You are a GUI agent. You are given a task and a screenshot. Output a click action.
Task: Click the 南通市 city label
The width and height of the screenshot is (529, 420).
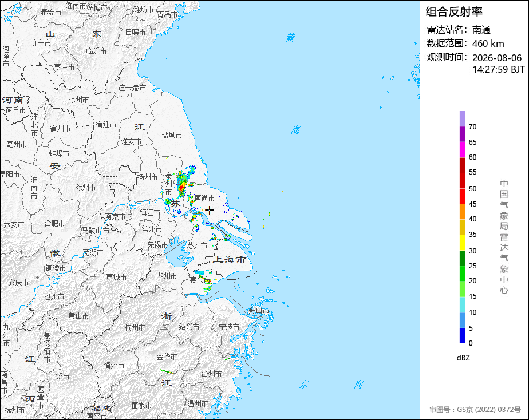(x=204, y=198)
